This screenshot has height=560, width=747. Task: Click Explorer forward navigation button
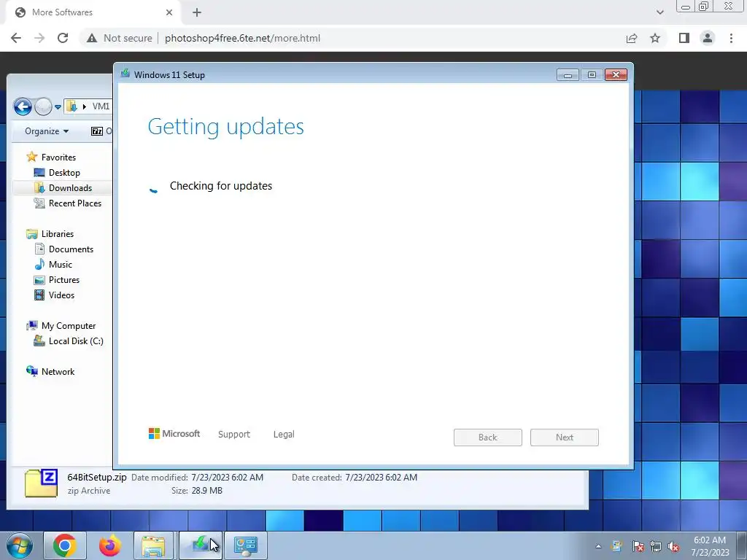coord(43,106)
